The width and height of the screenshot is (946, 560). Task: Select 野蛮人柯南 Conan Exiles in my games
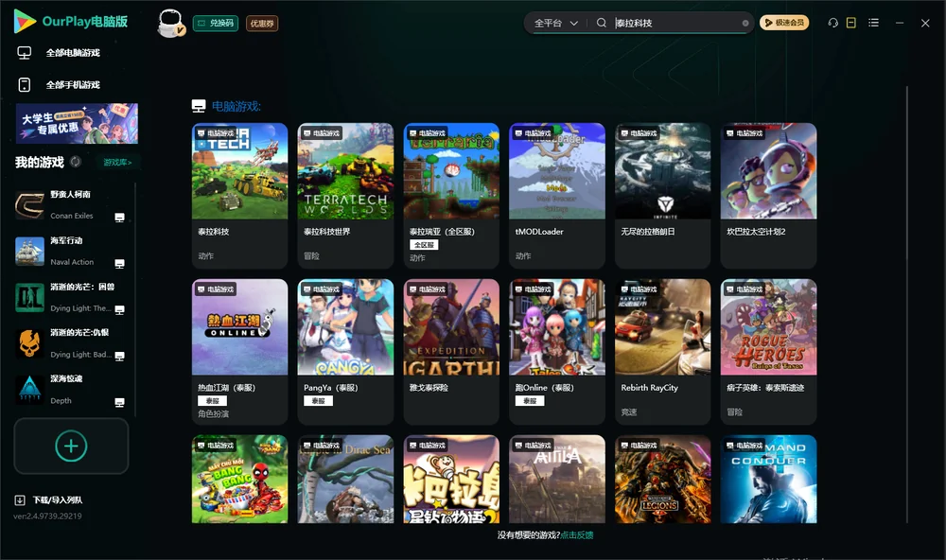tap(71, 205)
